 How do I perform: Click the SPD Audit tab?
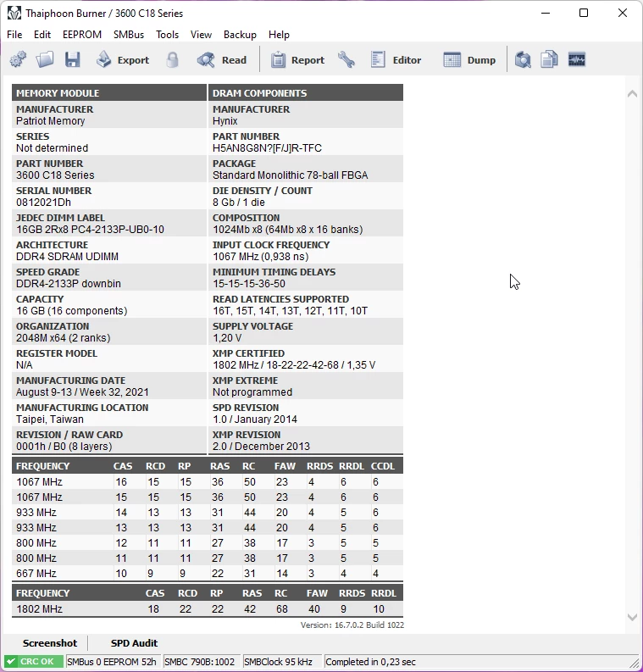pyautogui.click(x=134, y=643)
